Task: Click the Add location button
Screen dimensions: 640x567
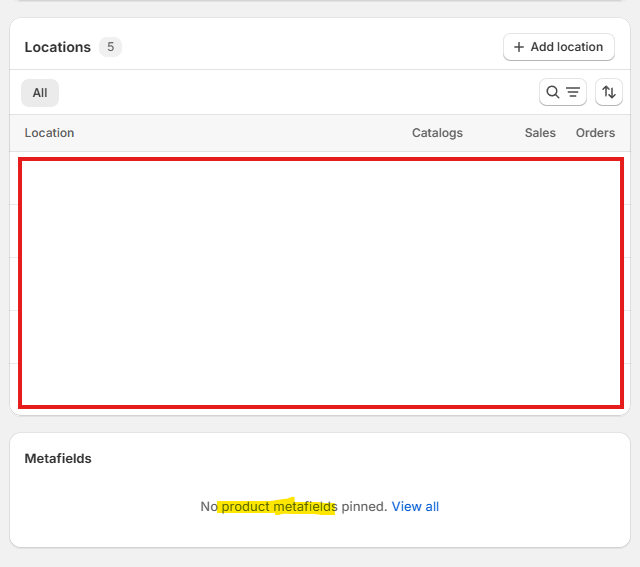Action: (x=558, y=47)
